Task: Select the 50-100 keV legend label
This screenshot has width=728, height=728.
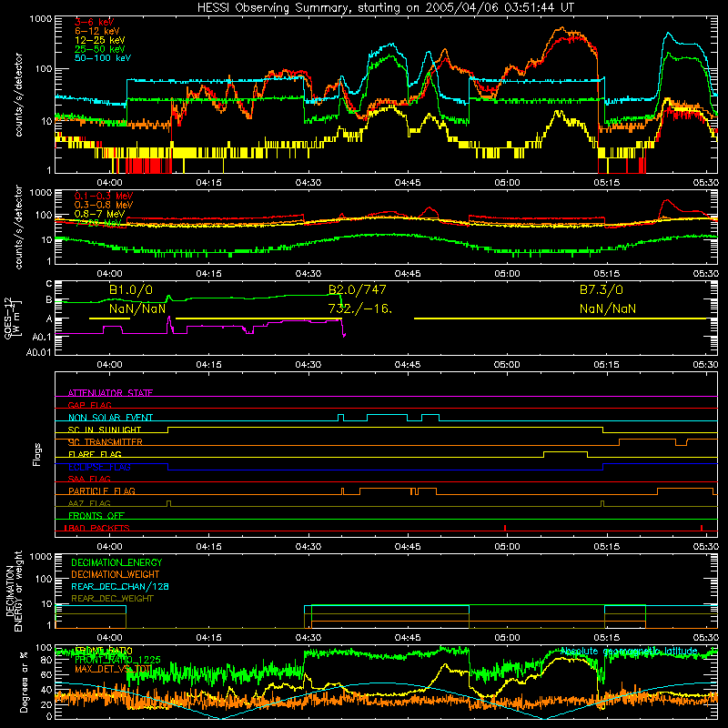Action: pos(103,58)
